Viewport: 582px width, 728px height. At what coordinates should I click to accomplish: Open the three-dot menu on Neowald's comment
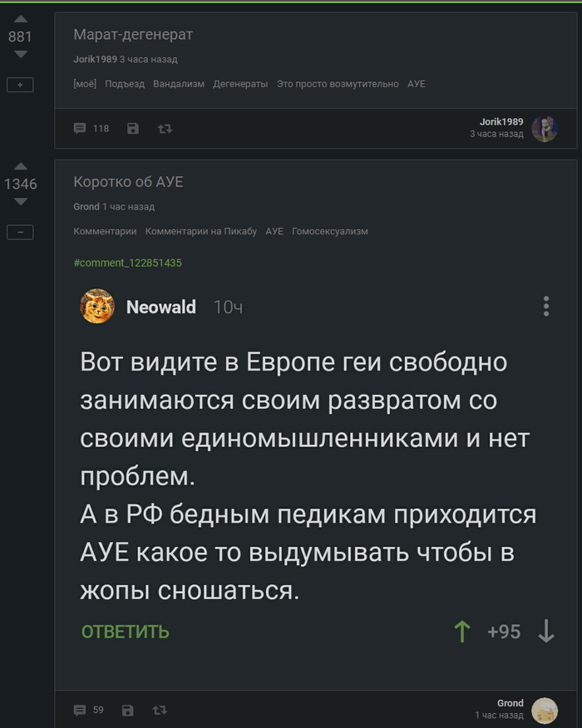546,306
